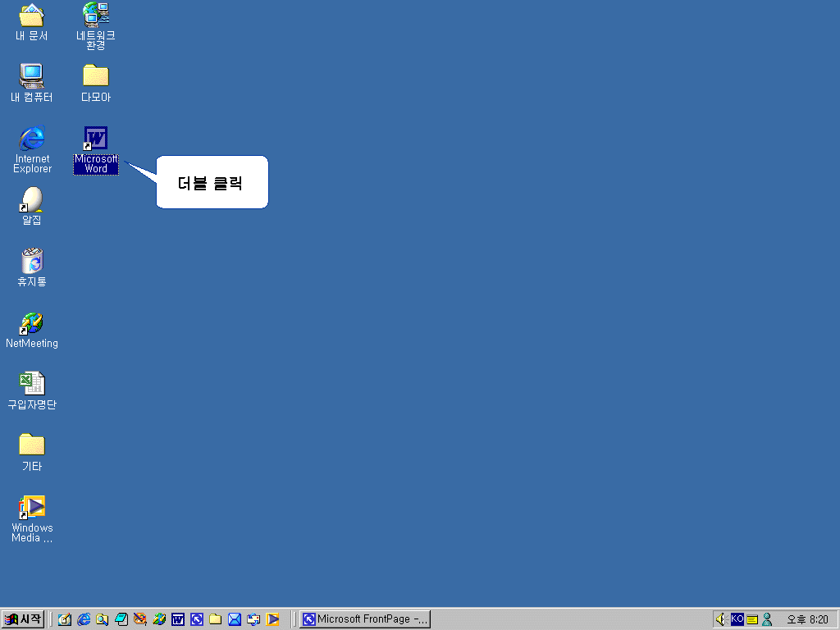Open the 시작 start menu
840x630 pixels.
pos(22,619)
